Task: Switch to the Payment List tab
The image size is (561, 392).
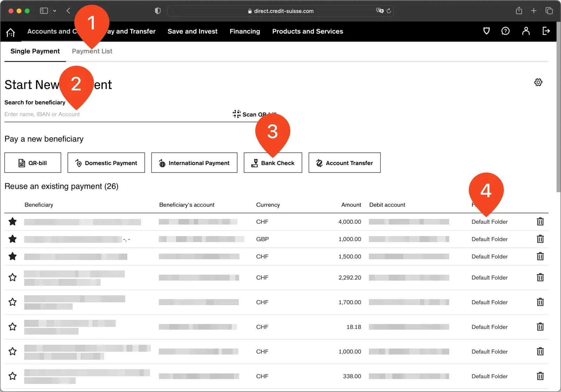Action: pyautogui.click(x=92, y=51)
